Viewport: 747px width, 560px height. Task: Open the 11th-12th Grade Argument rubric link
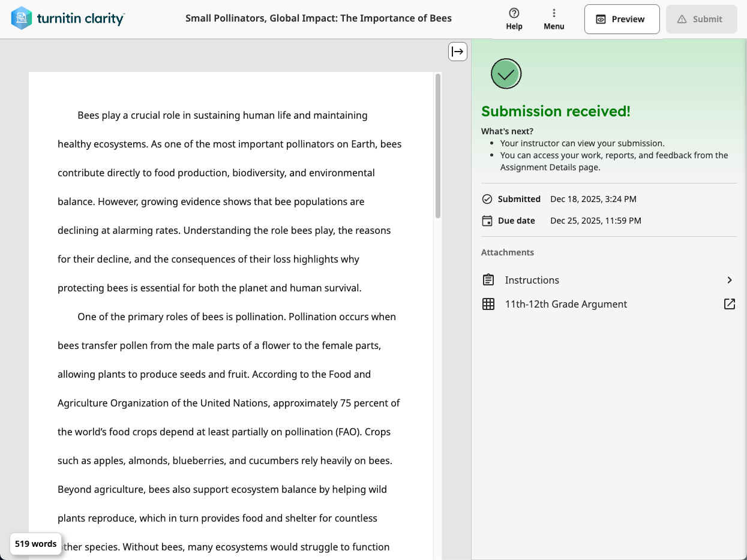(566, 304)
